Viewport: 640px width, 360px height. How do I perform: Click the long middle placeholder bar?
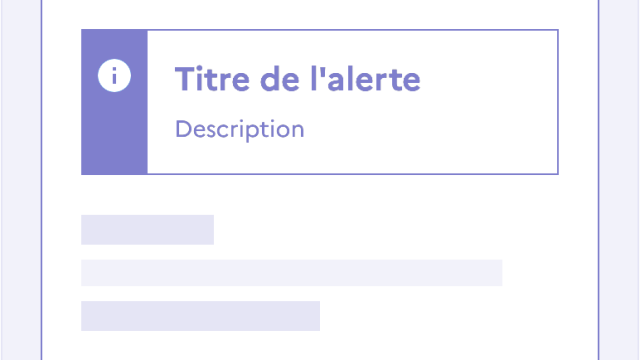[291, 273]
